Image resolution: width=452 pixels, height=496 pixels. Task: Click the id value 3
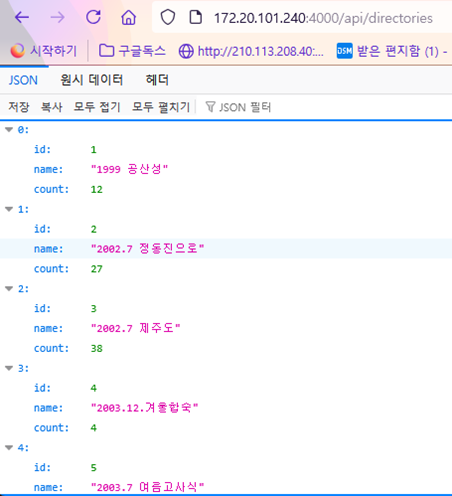coord(94,309)
